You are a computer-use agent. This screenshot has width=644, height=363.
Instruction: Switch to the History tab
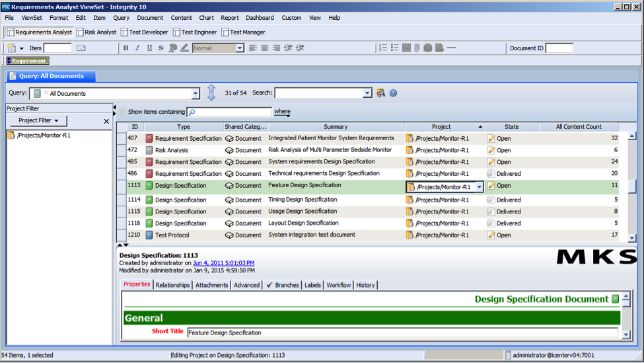(365, 285)
